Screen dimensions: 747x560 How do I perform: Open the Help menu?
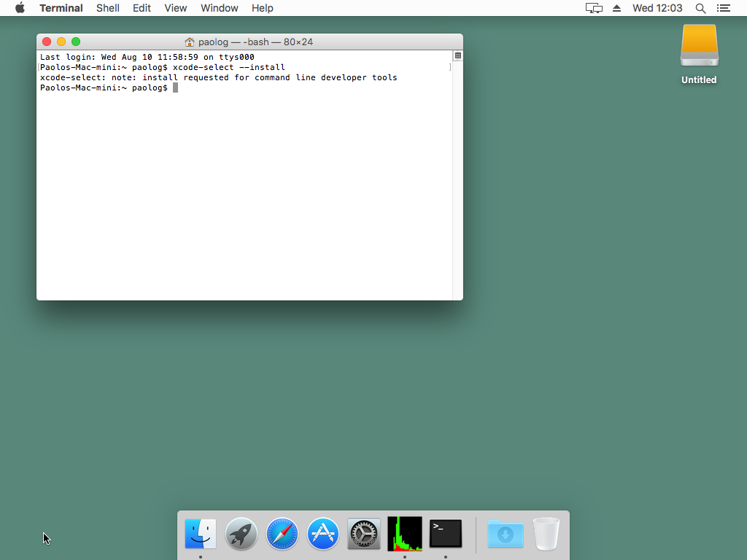point(262,8)
